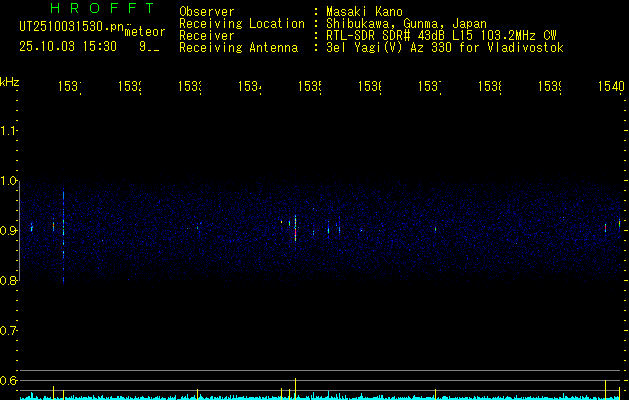The width and height of the screenshot is (629, 400).
Task: Click the 0.9 frequency axis label
Action: [x=8, y=230]
